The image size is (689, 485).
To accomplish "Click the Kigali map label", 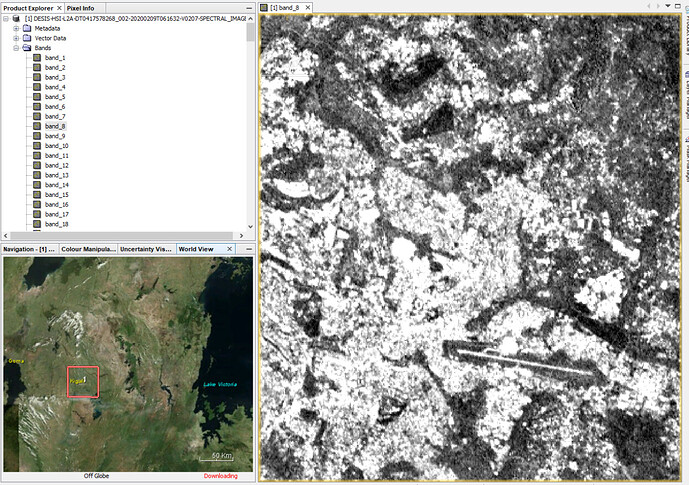I will [x=76, y=381].
